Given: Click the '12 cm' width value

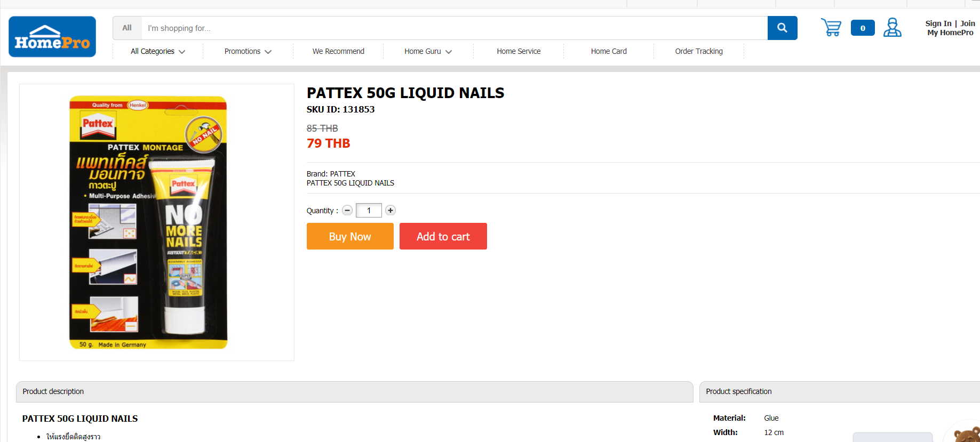Looking at the screenshot, I should tap(774, 432).
